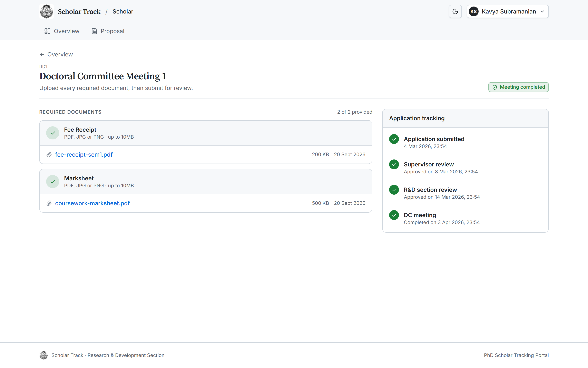Click 'Approved on 8 Mar 2026, 23:54' text

441,172
